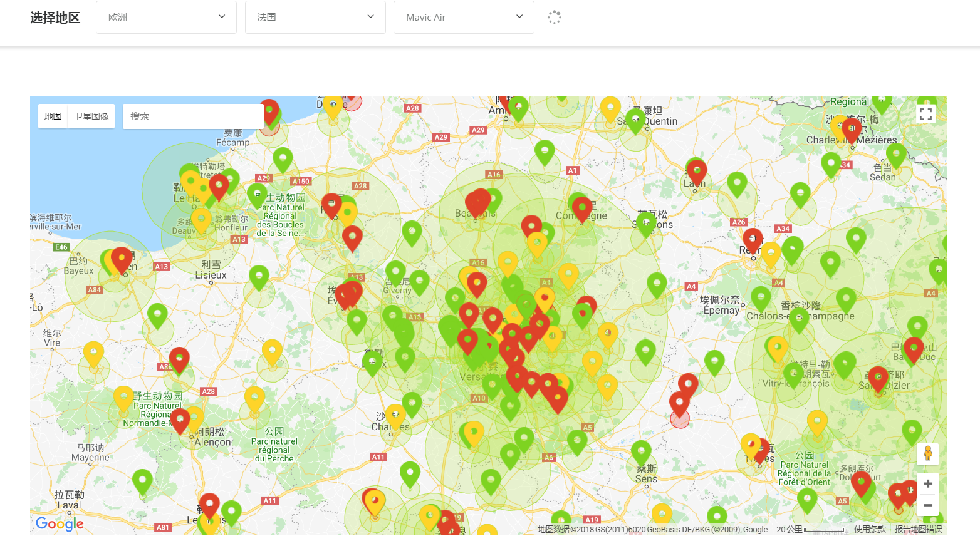Viewport: 980px width, 546px height.
Task: Select the red marker at Reims
Action: [753, 241]
